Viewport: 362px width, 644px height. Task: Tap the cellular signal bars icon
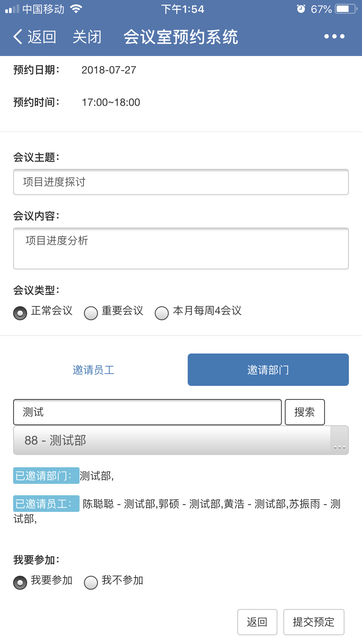(x=12, y=9)
